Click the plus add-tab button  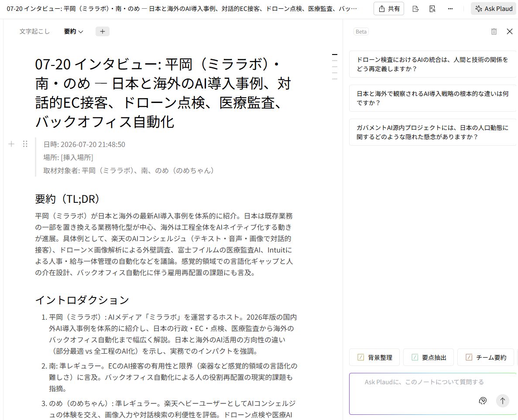click(103, 31)
